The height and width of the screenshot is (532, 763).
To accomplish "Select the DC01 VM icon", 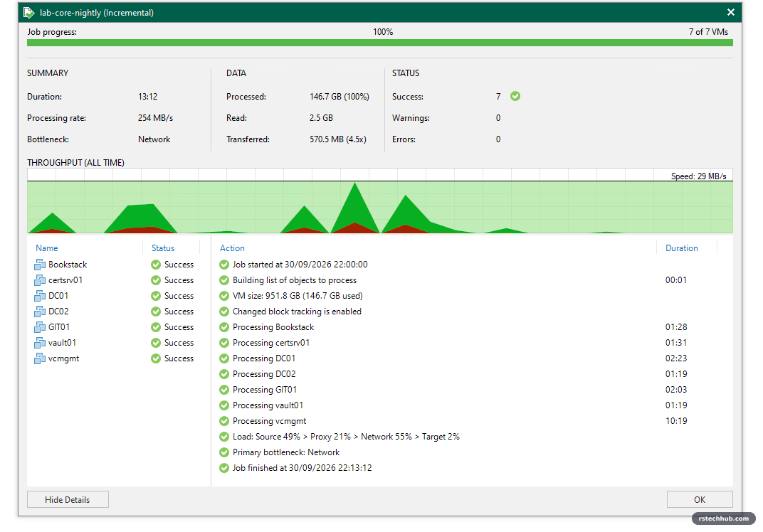I will (40, 296).
